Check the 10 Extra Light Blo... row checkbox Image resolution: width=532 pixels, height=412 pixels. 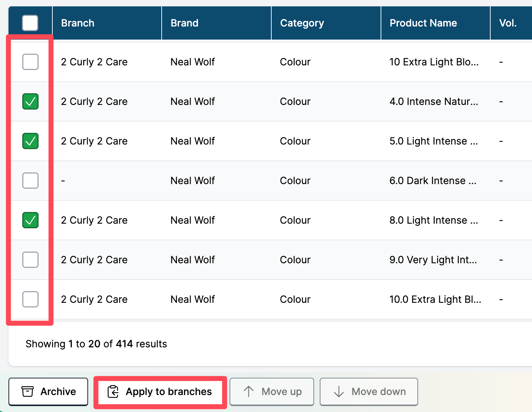pos(30,62)
